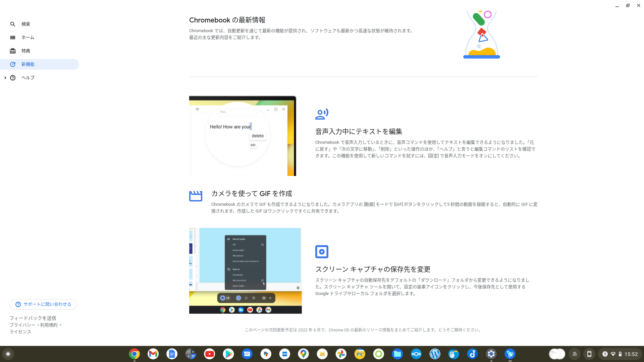Image resolution: width=644 pixels, height=362 pixels.
Task: Go to ホーム in the sidebar
Action: 40,38
